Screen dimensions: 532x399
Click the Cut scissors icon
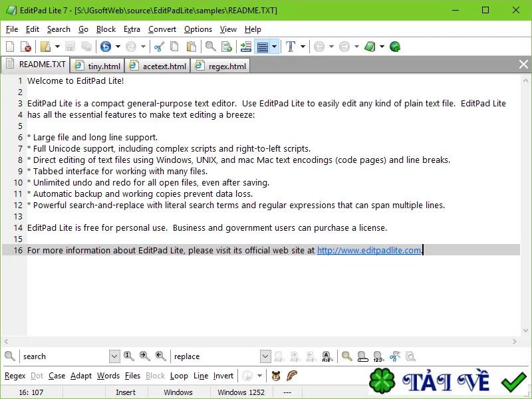click(159, 47)
